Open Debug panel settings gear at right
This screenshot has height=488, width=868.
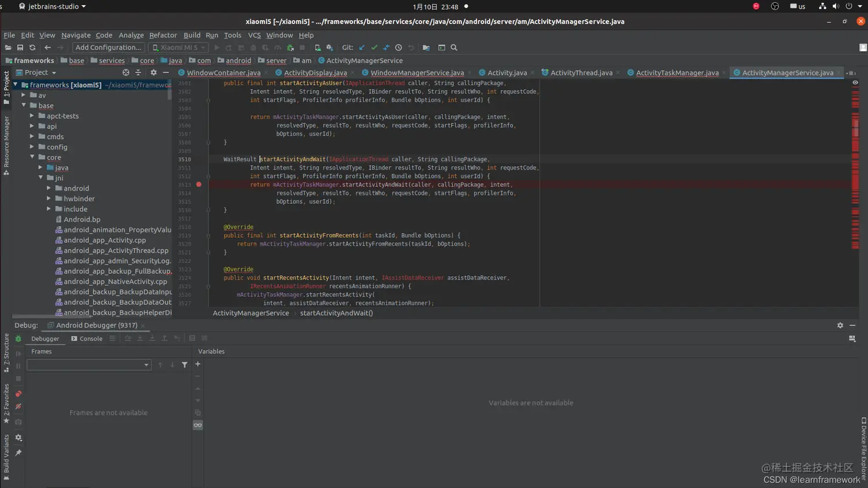[840, 326]
